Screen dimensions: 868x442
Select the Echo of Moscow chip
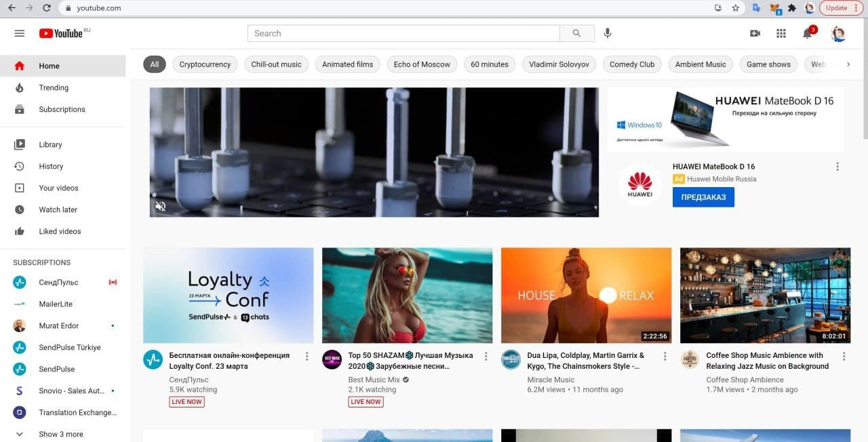[x=422, y=64]
